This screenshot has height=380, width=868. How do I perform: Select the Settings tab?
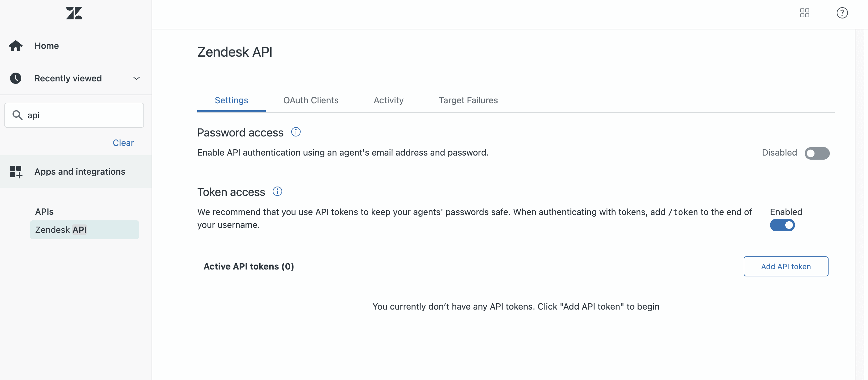pyautogui.click(x=231, y=100)
